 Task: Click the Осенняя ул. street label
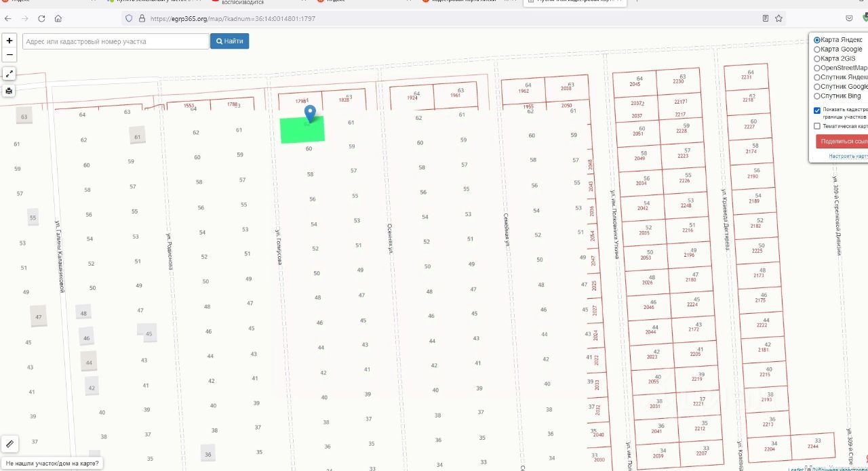click(x=390, y=239)
